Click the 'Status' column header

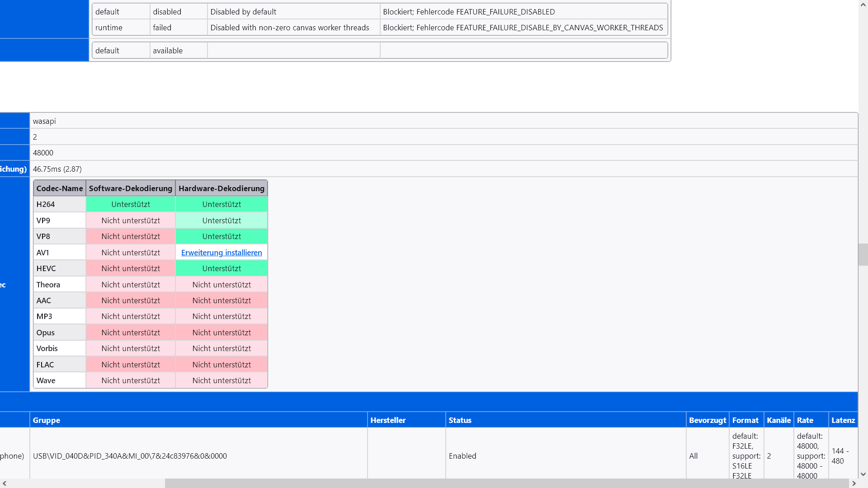(x=460, y=420)
